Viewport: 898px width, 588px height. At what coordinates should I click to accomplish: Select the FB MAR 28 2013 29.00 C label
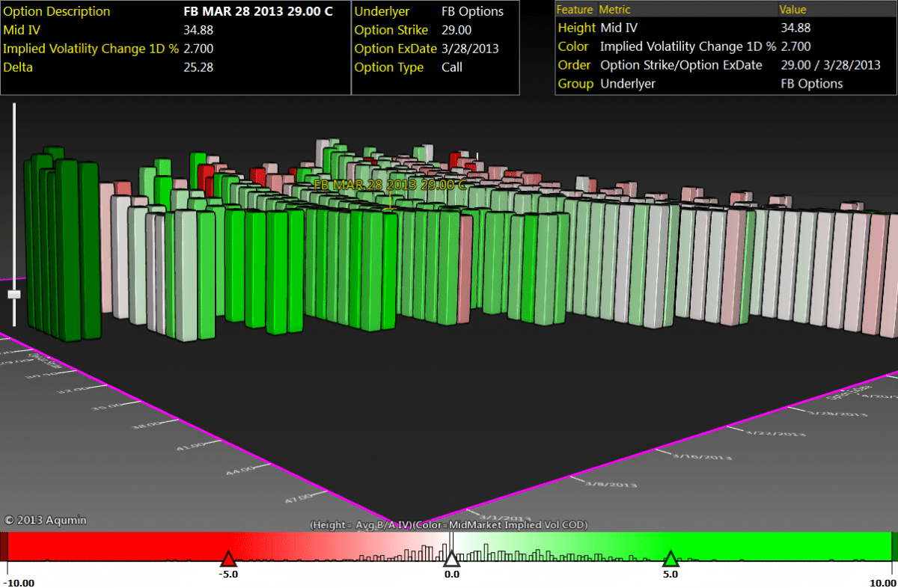coord(390,185)
